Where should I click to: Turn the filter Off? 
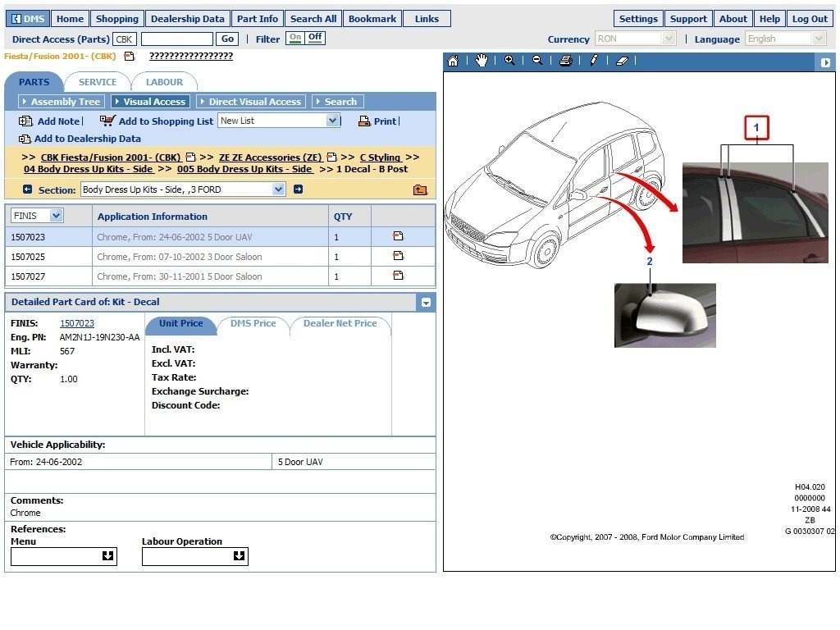pos(315,38)
